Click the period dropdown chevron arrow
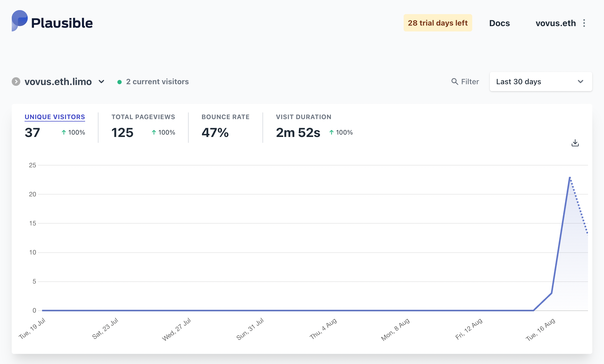This screenshot has height=364, width=604. point(581,82)
